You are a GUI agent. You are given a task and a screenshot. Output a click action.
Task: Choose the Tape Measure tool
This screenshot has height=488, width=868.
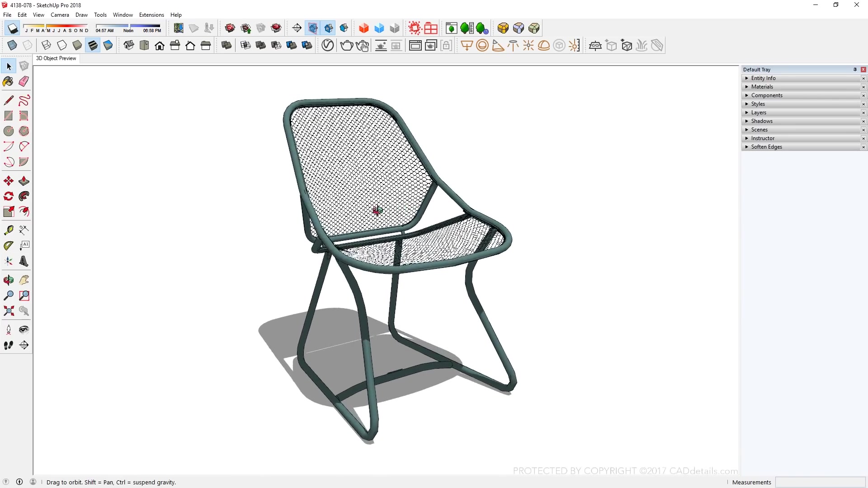(x=9, y=230)
